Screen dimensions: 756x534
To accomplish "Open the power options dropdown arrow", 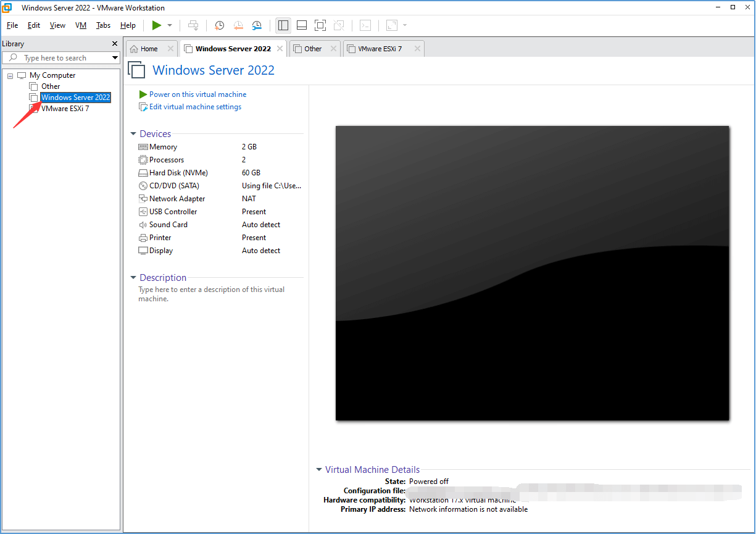I will pos(170,25).
